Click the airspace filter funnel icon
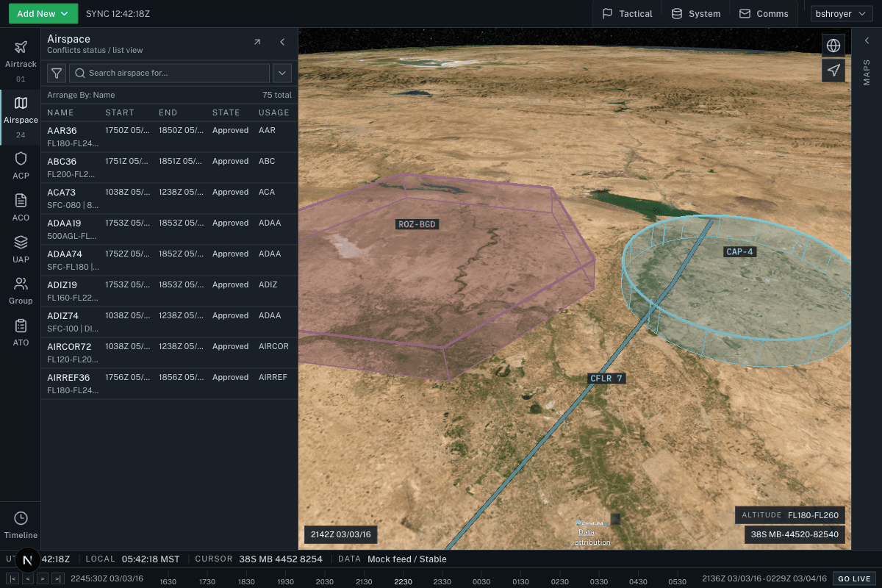Screen dimensions: 882x588 (56, 73)
